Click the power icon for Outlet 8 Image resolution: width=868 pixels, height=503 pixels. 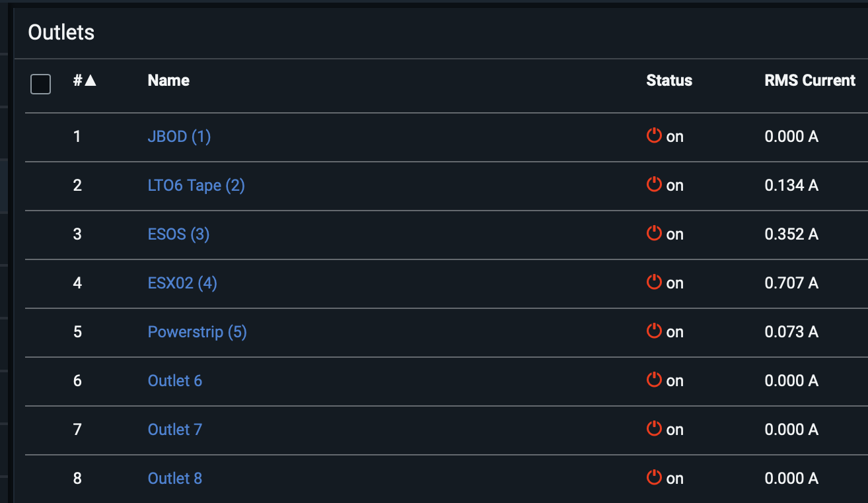tap(654, 478)
